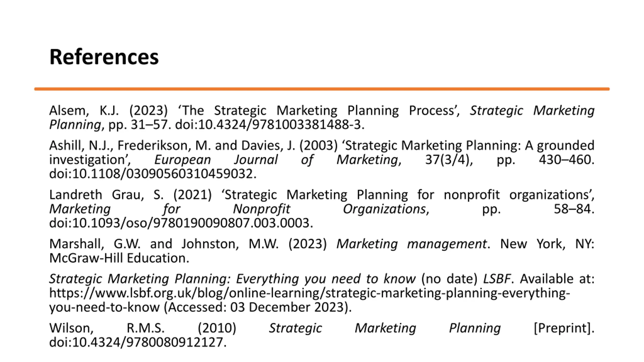Click the orange divider line under the title
The image size is (644, 362).
click(x=322, y=89)
